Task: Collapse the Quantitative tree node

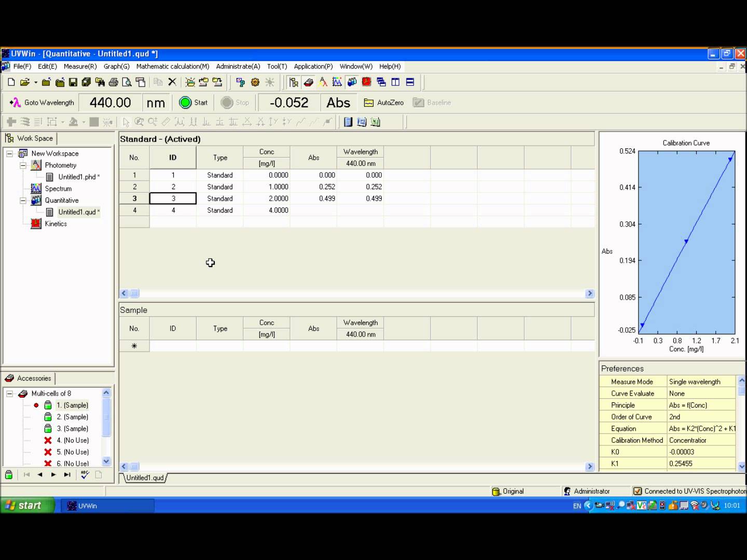Action: (23, 201)
